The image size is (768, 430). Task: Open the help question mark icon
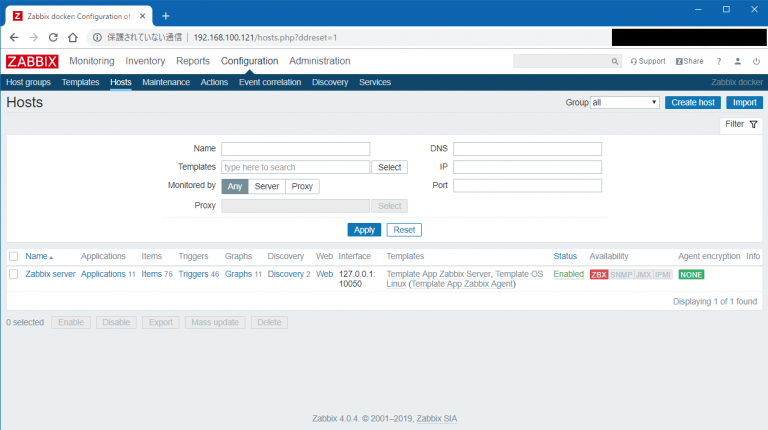point(719,61)
